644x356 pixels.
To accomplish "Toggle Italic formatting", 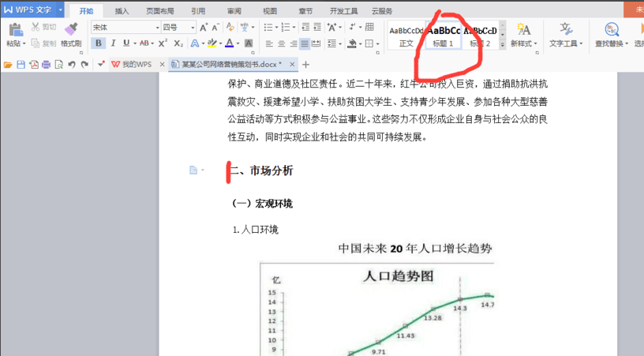I will pyautogui.click(x=113, y=43).
